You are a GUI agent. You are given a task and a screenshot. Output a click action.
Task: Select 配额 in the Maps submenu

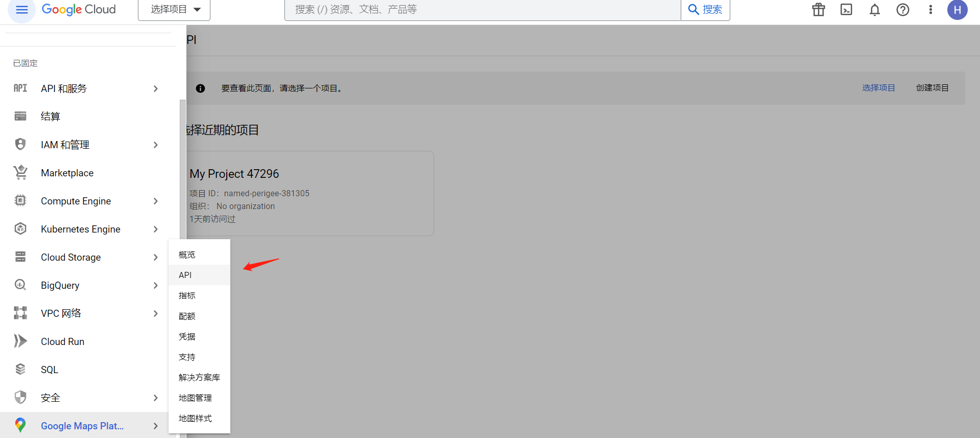[x=199, y=316]
